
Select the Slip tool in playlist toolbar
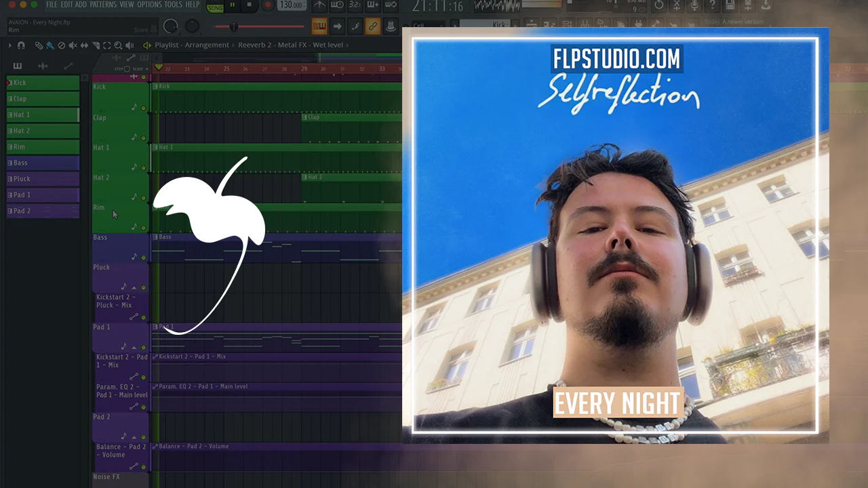coord(84,45)
